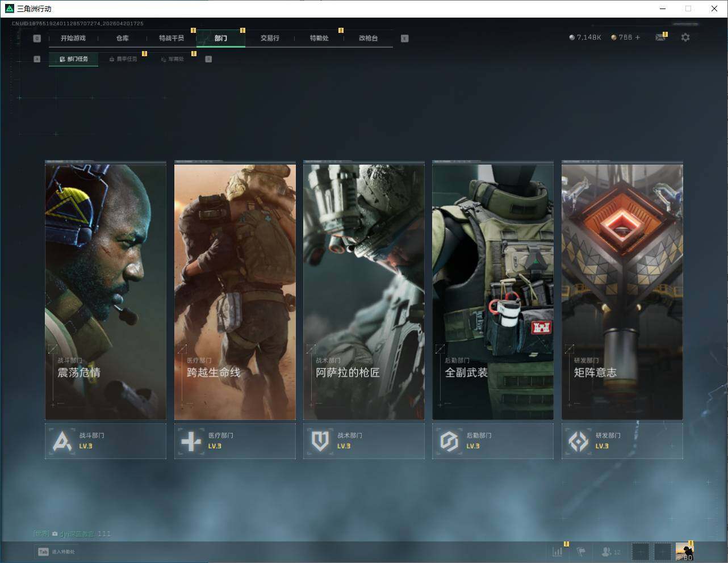Open the friends list icon showing 12

coord(611,552)
